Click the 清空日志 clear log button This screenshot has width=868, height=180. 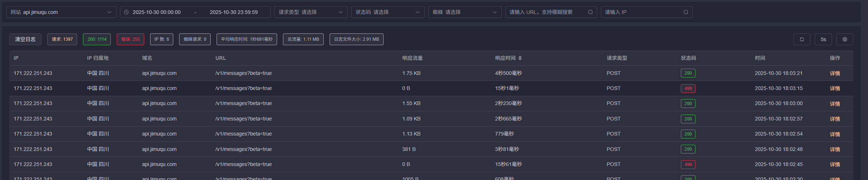point(25,39)
